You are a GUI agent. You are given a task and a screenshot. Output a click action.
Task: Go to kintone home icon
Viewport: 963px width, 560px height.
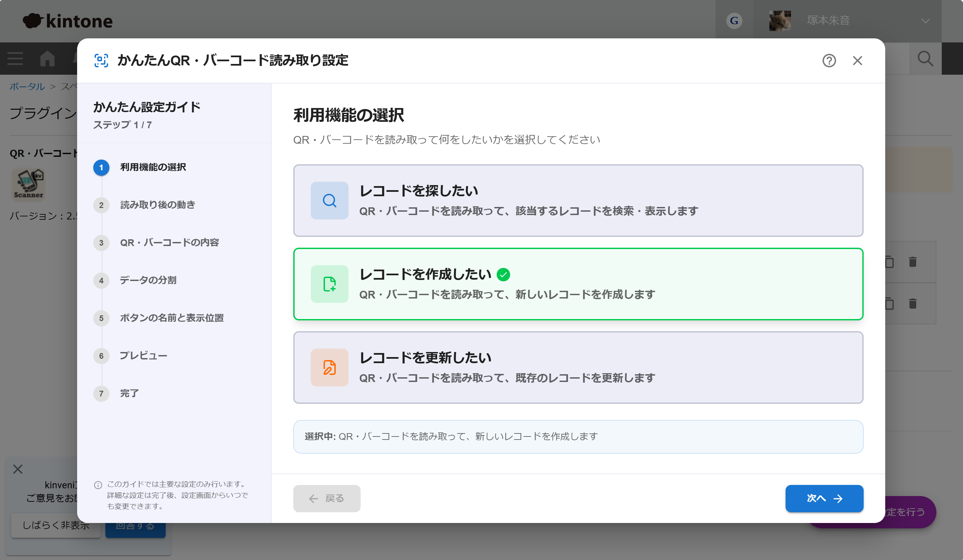[47, 59]
